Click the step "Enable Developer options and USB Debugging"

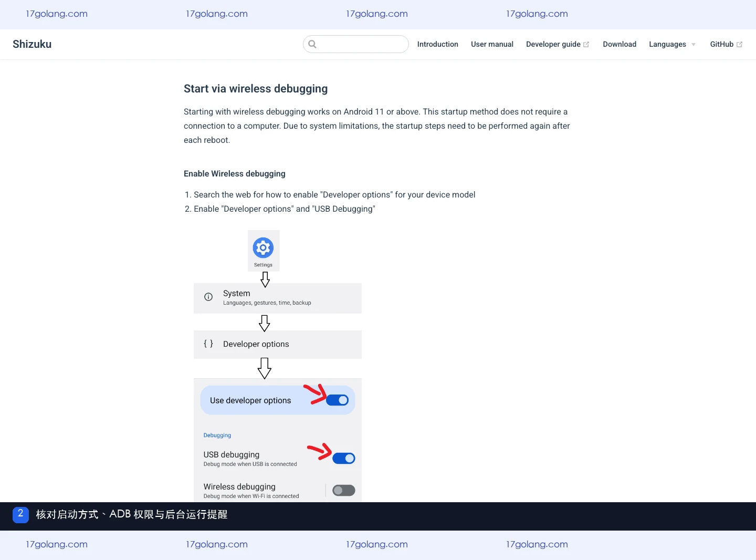(x=285, y=209)
